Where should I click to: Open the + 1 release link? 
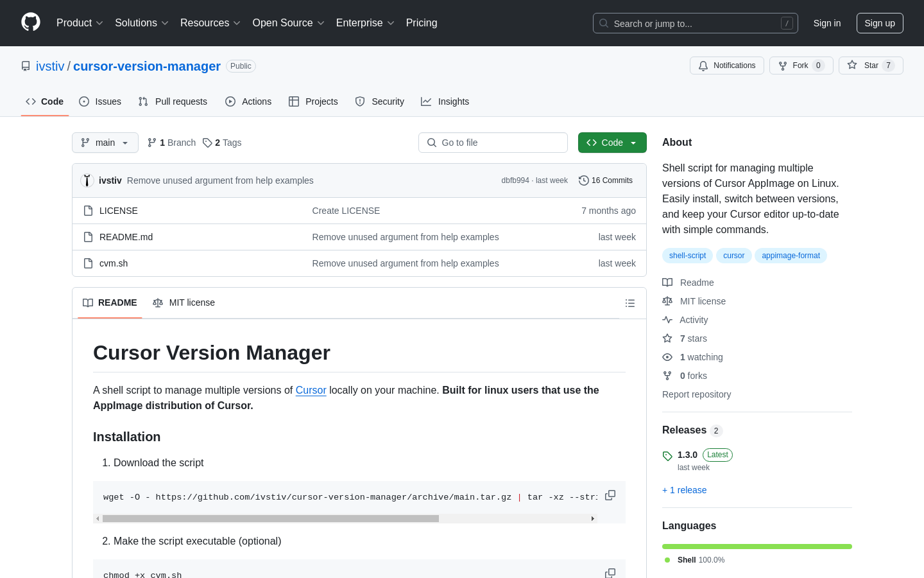click(x=684, y=490)
